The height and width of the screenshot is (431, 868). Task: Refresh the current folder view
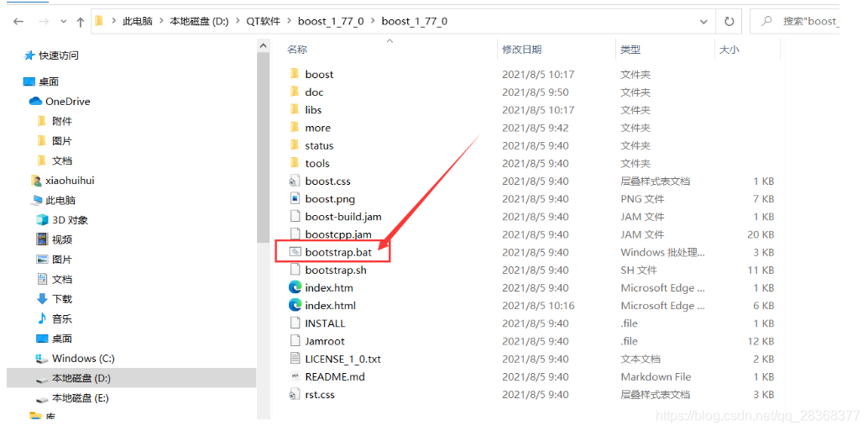(x=729, y=22)
